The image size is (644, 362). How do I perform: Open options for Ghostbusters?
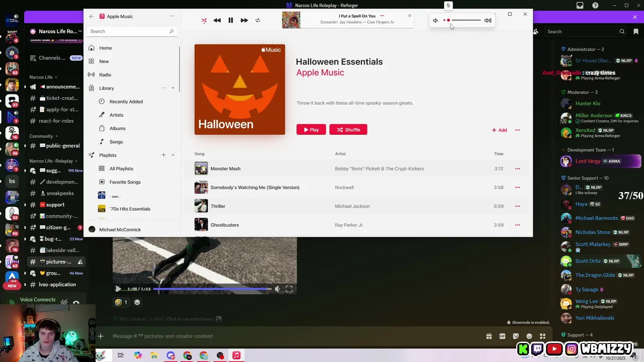click(517, 225)
